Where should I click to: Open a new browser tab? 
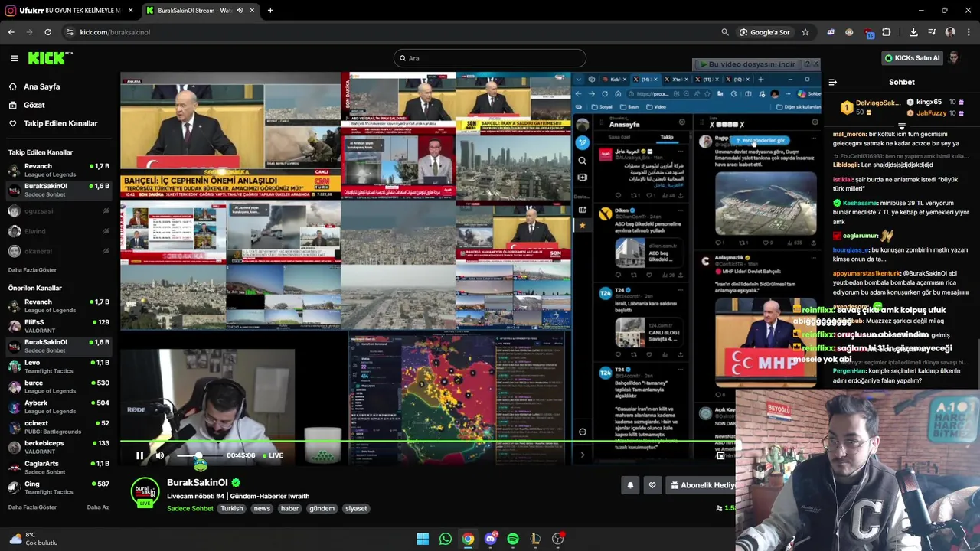[x=270, y=11]
